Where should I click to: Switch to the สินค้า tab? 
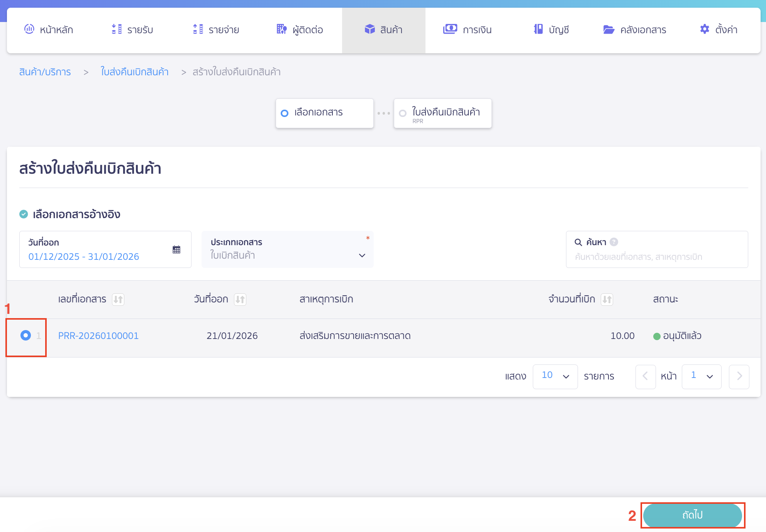tap(383, 29)
